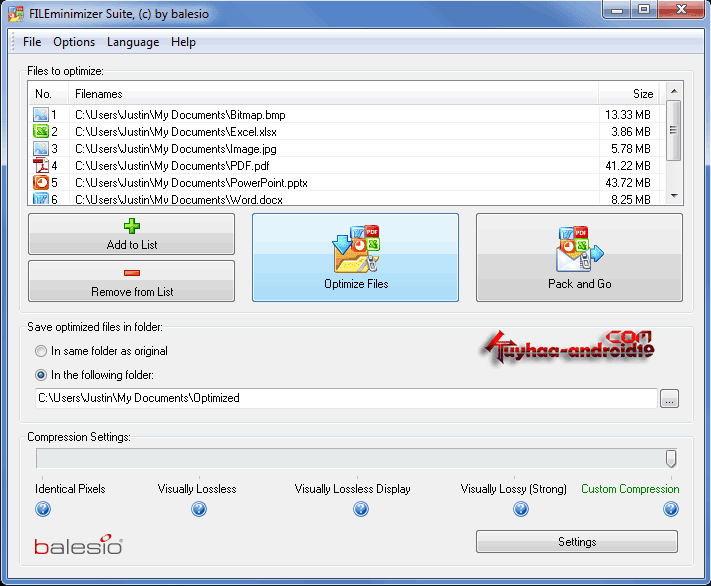This screenshot has height=586, width=711.
Task: Click the compression level slider thumb
Action: point(671,459)
